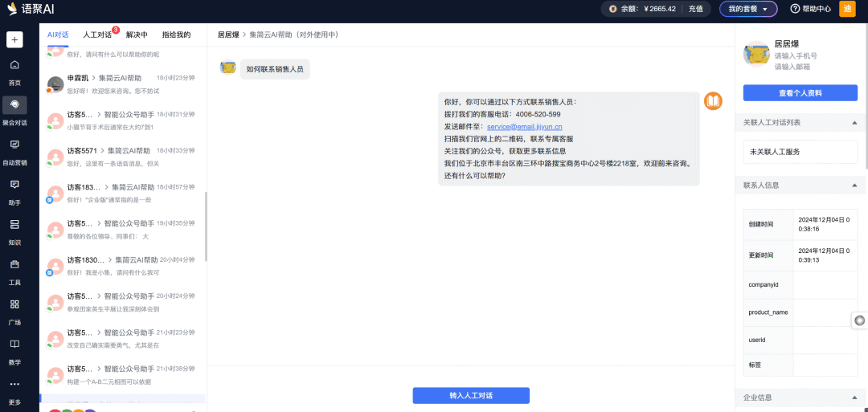868x412 pixels.
Task: Click the plus create button in sidebar
Action: [14, 40]
